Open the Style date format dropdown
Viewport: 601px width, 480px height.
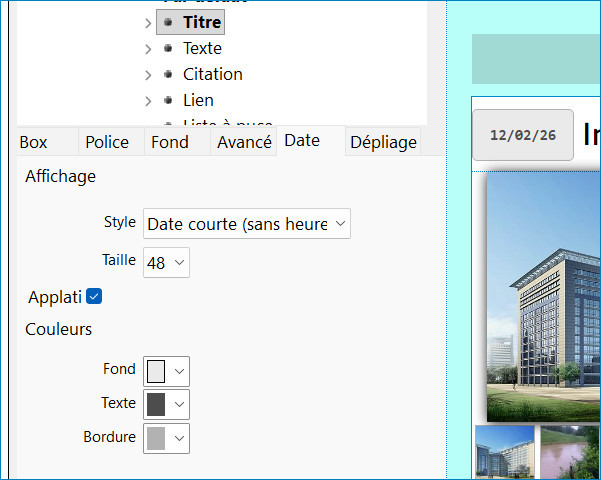[247, 224]
